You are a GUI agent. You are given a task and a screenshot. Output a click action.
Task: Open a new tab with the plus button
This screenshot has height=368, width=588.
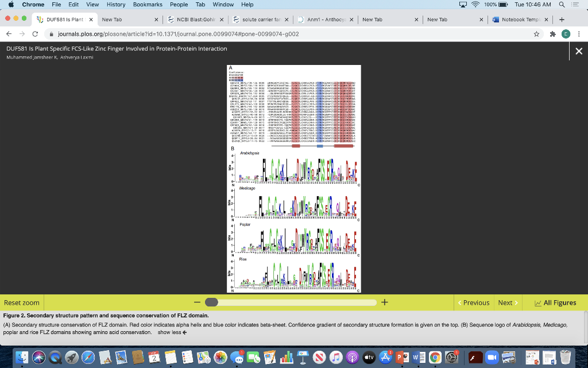pyautogui.click(x=560, y=18)
